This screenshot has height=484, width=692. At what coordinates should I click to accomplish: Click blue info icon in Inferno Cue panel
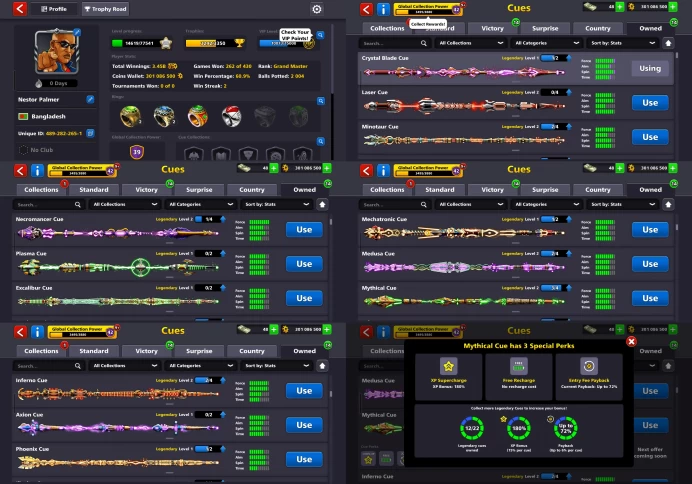coord(38,331)
